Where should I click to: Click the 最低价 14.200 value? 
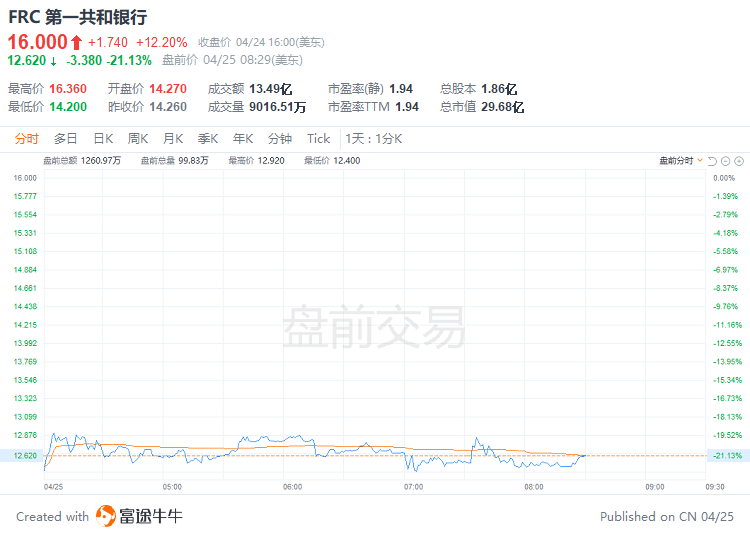(68, 107)
